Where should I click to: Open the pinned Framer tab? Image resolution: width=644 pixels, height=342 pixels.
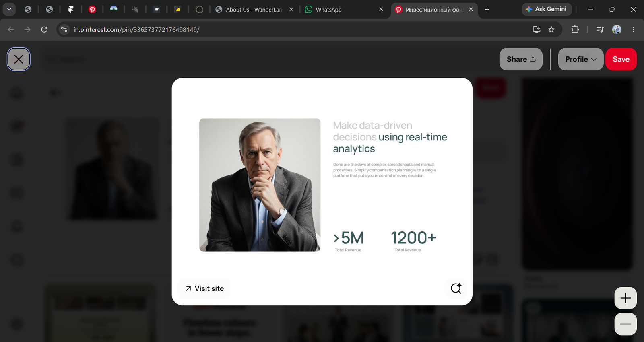click(x=71, y=9)
